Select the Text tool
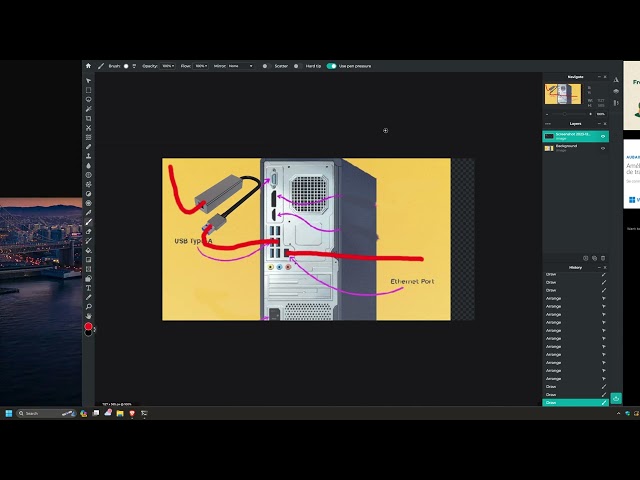640x480 pixels. (88, 288)
